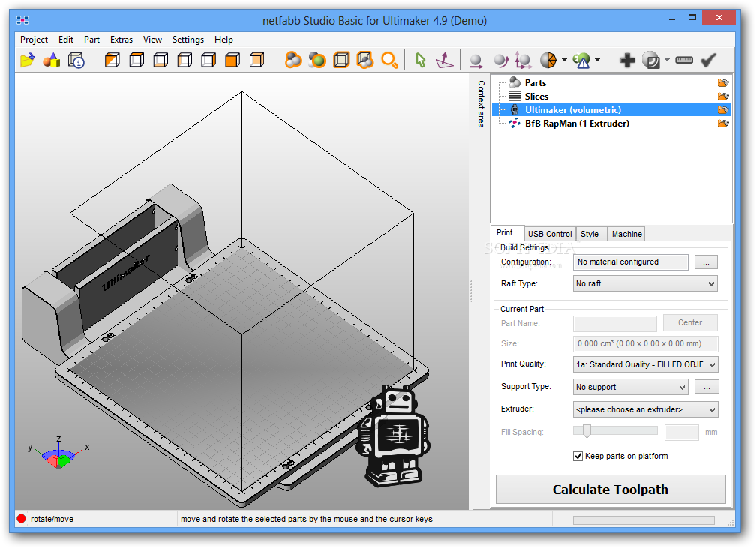Click the zoom magnifier tool
Image resolution: width=756 pixels, height=548 pixels.
[x=389, y=60]
